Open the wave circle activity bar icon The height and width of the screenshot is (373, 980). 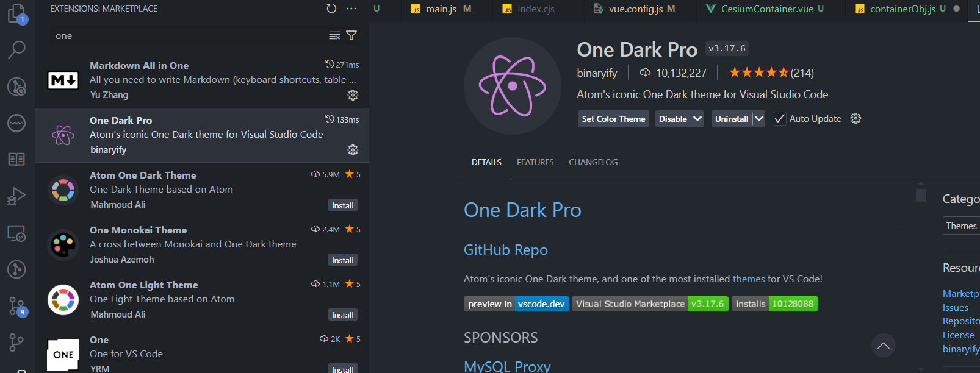point(16,123)
